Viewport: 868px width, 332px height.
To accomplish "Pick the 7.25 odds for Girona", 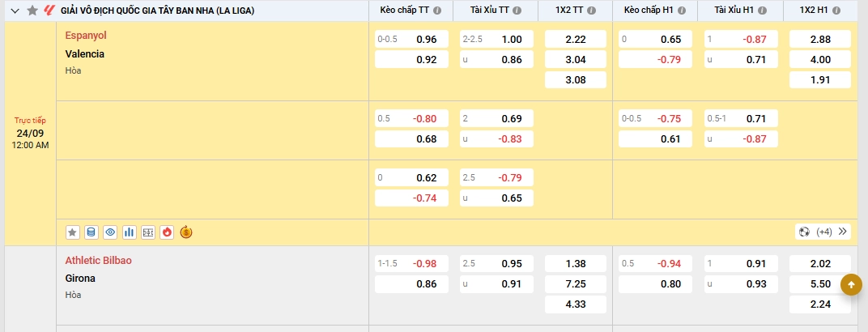I will click(577, 284).
